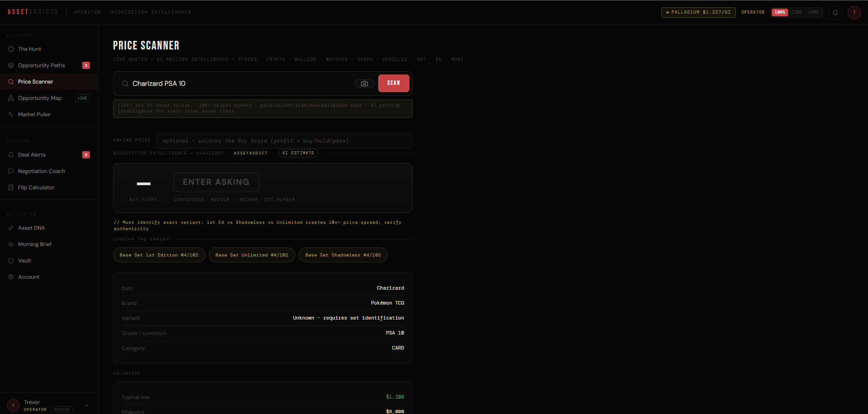Click the OPERATOR label in top bar
This screenshot has height=414, width=868.
[x=753, y=12]
